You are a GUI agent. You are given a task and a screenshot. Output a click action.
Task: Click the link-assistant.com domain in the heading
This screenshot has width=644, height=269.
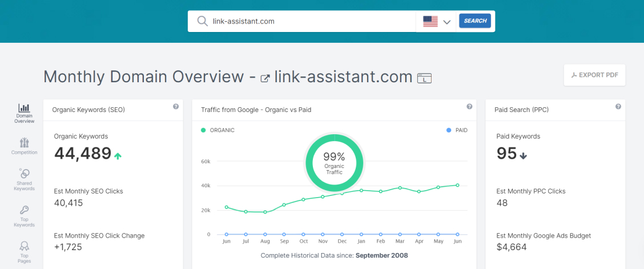[343, 77]
